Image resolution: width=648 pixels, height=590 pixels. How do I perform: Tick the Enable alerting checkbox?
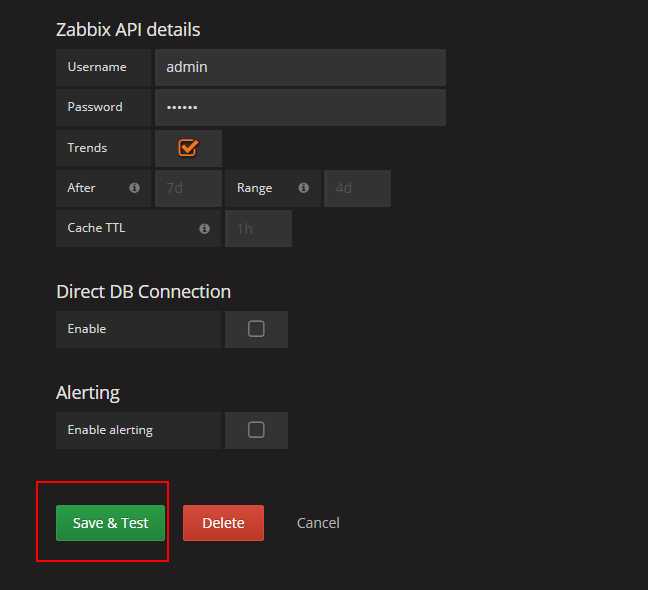pos(256,430)
